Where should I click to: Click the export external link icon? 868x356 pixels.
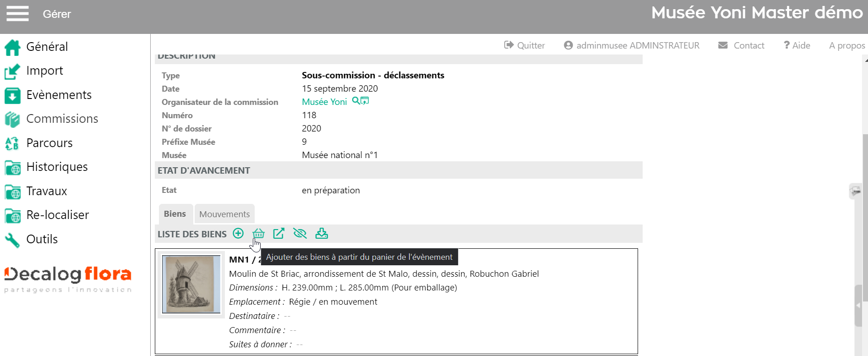[278, 234]
